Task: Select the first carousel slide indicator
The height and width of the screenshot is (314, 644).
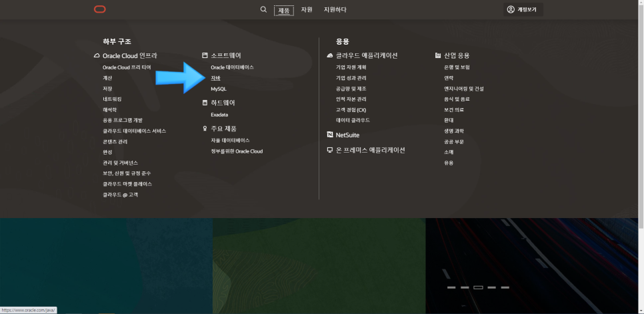Action: (451, 287)
